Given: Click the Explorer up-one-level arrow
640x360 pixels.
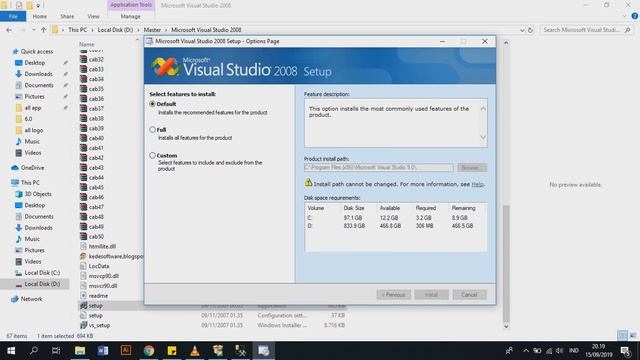Looking at the screenshot, I should 43,30.
